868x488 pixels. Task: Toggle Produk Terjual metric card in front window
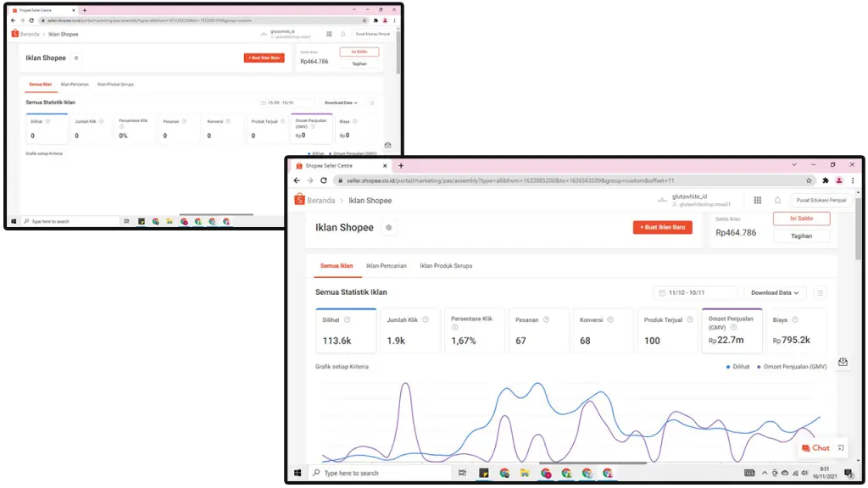pyautogui.click(x=667, y=331)
